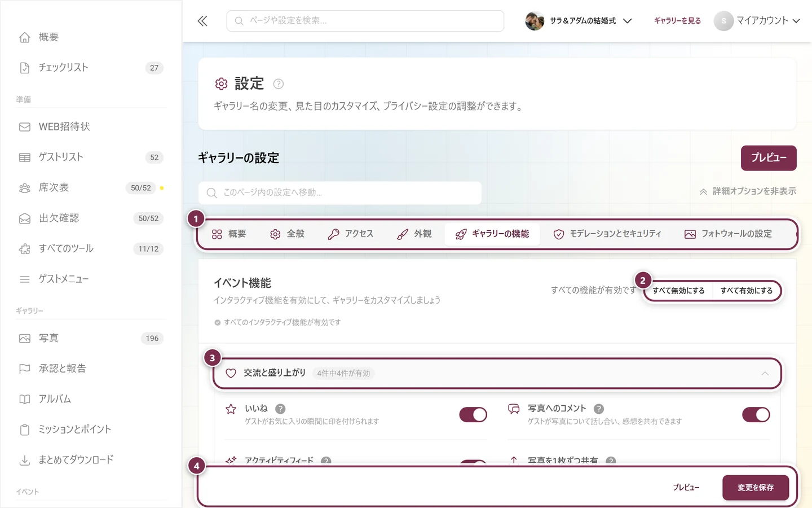Click the このページ内の設定へ移動 search field
The height and width of the screenshot is (508, 812).
(x=340, y=193)
